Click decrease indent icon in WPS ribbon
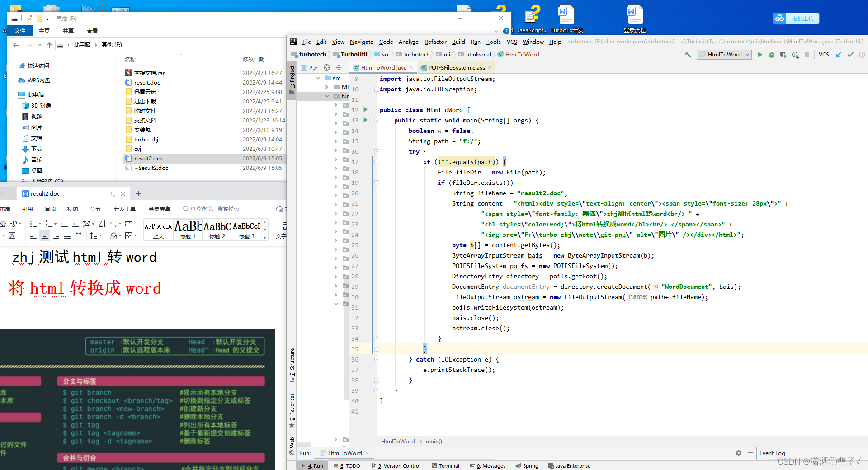868x470 pixels. tap(64, 224)
